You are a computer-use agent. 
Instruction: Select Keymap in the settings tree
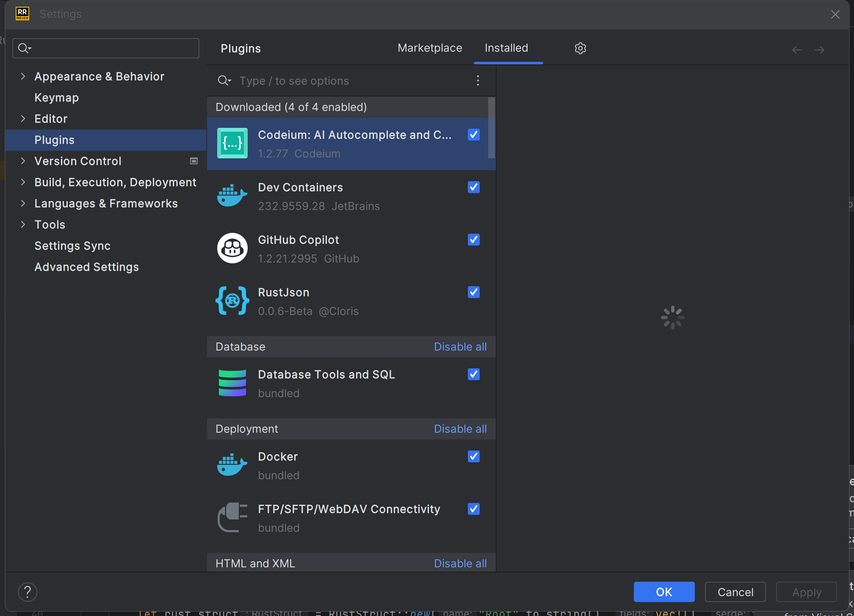pyautogui.click(x=56, y=97)
